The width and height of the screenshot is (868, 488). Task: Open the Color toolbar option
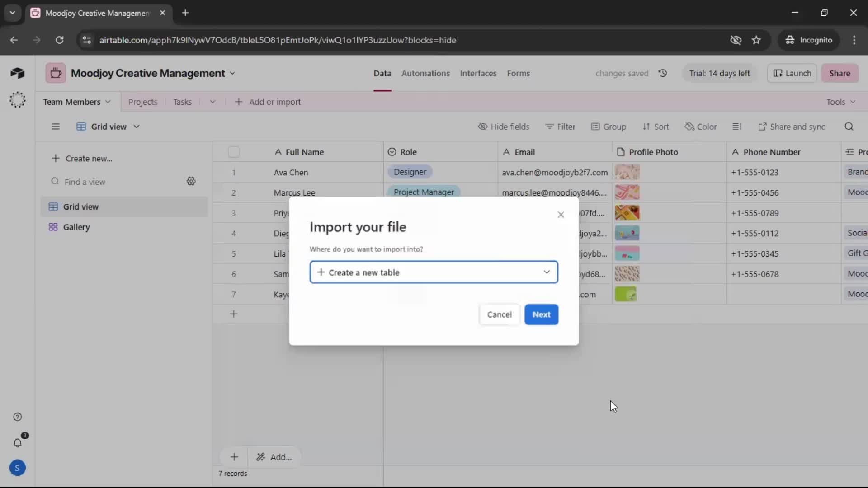[701, 127]
